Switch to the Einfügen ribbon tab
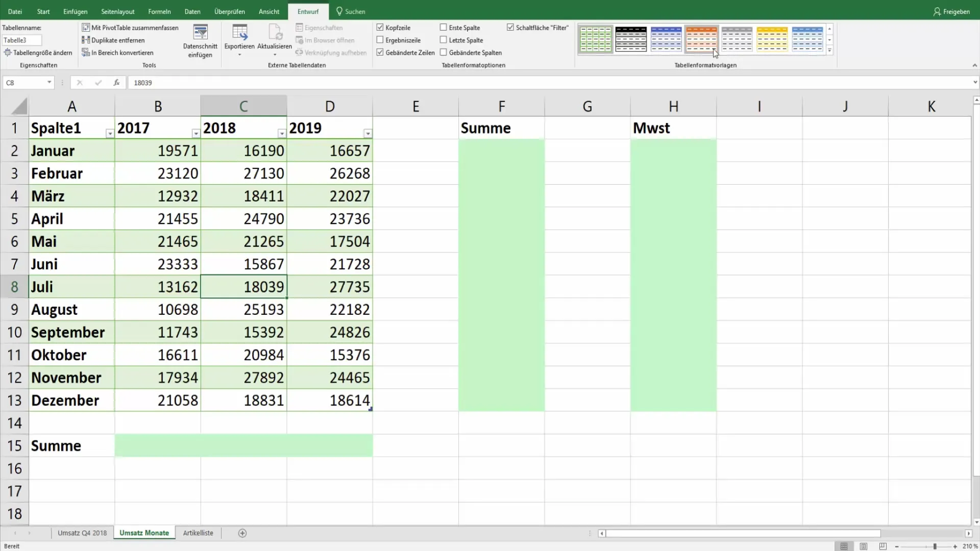This screenshot has width=980, height=551. coord(76,11)
